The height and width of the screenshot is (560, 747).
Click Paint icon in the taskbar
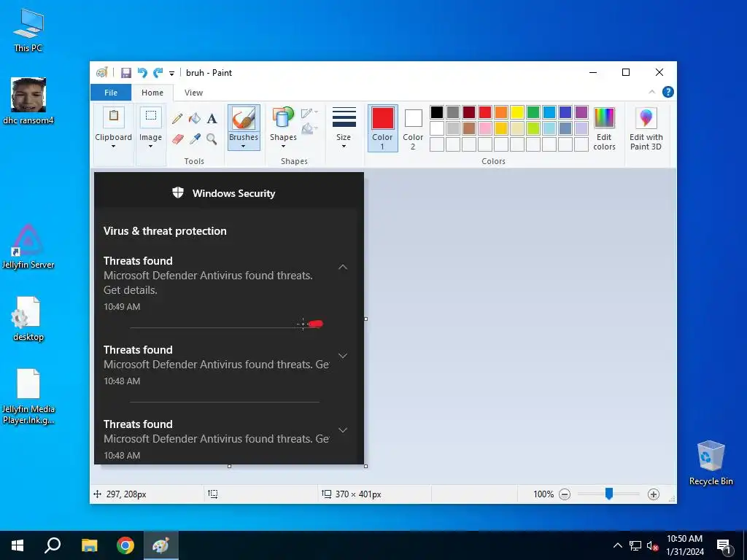pos(161,545)
